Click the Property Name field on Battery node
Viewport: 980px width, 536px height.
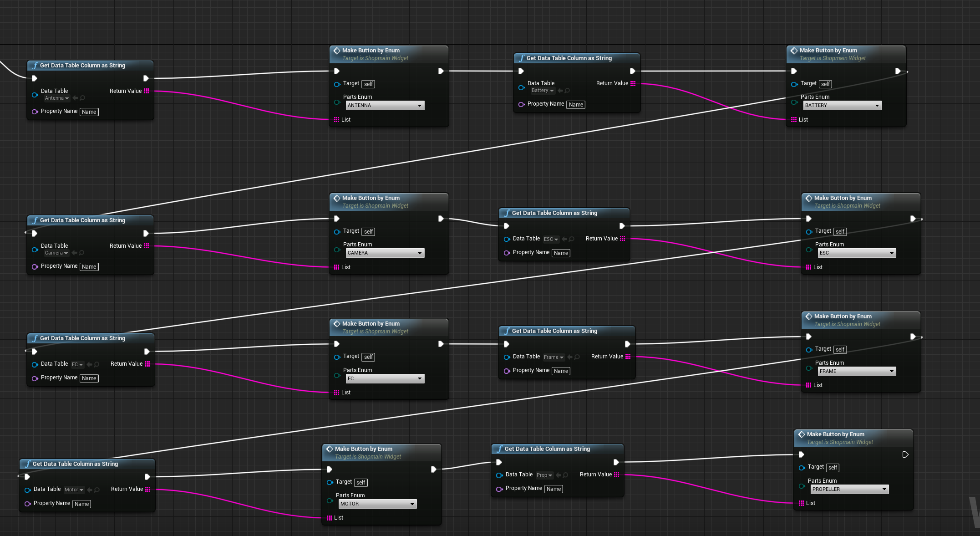(x=576, y=105)
